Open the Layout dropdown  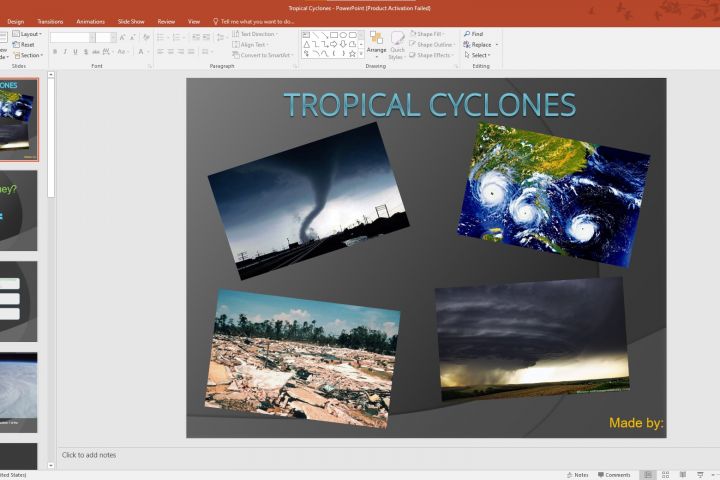click(28, 34)
